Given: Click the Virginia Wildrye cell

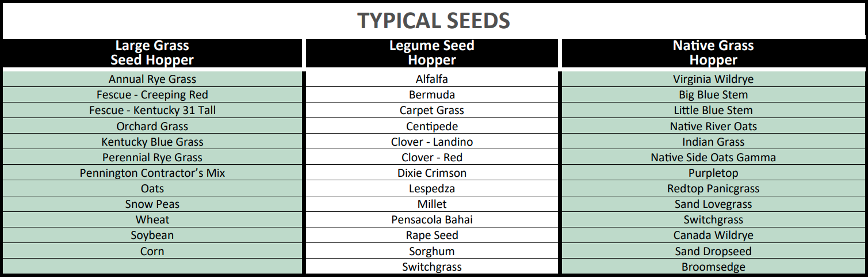Looking at the screenshot, I should (713, 79).
